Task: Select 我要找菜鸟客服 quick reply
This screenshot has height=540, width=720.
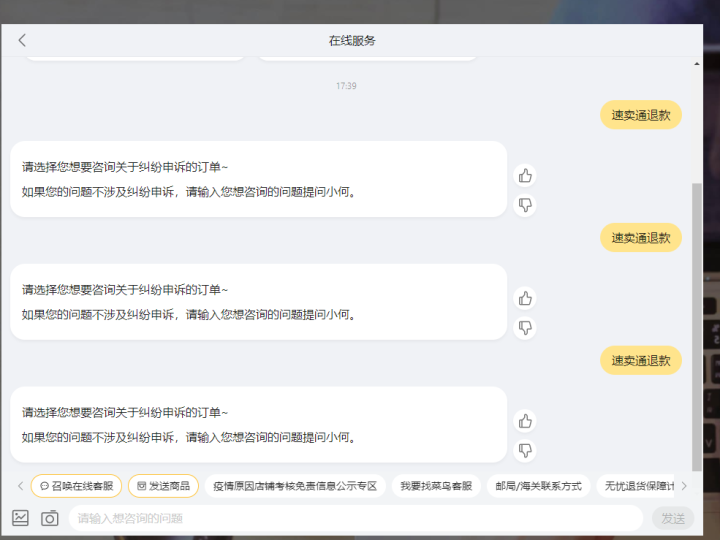Action: tap(435, 486)
